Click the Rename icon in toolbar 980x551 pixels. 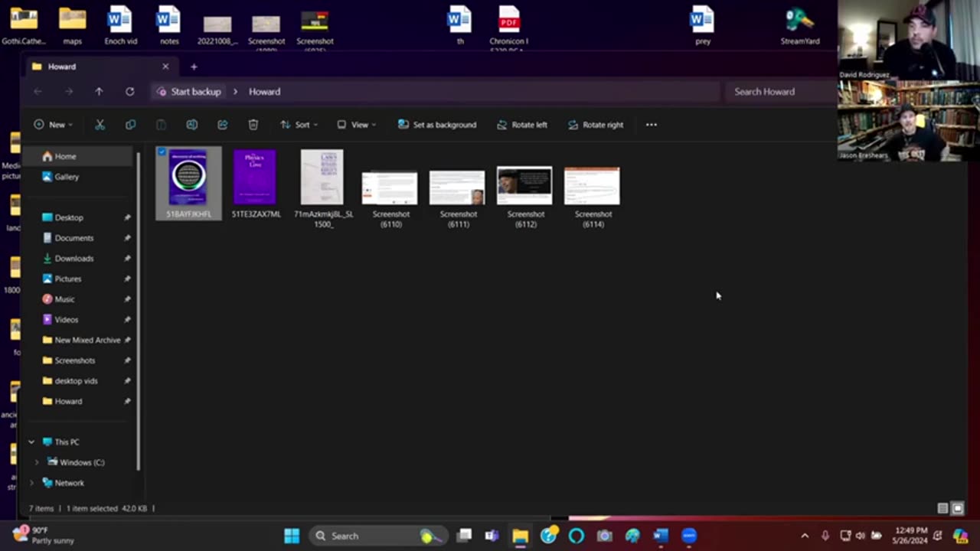pos(191,125)
